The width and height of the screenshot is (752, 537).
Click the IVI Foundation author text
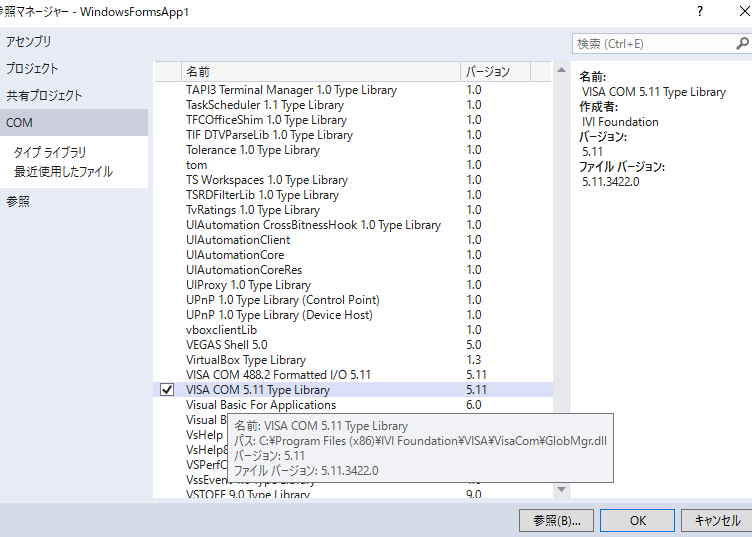click(x=620, y=122)
